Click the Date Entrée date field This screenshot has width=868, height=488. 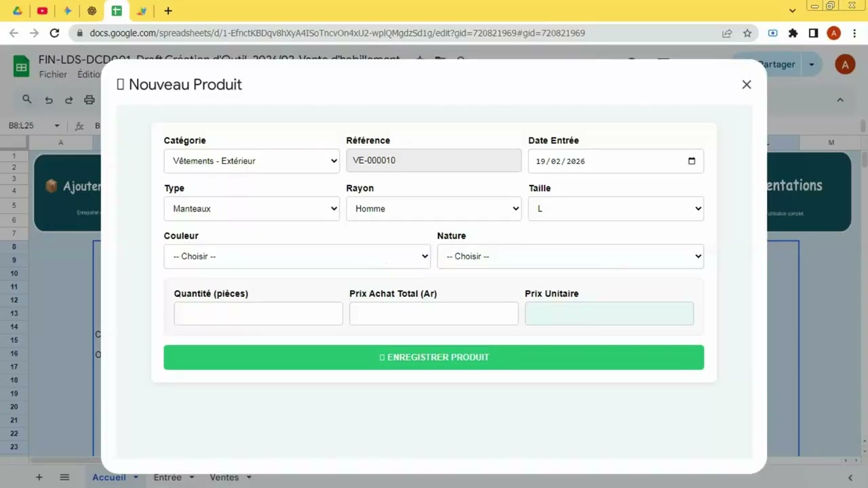tap(616, 161)
